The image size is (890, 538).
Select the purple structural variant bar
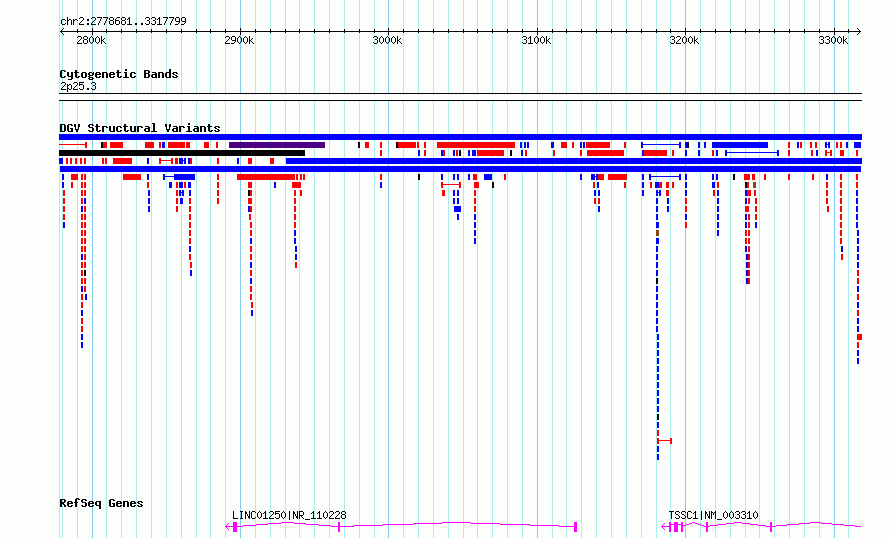(x=277, y=145)
